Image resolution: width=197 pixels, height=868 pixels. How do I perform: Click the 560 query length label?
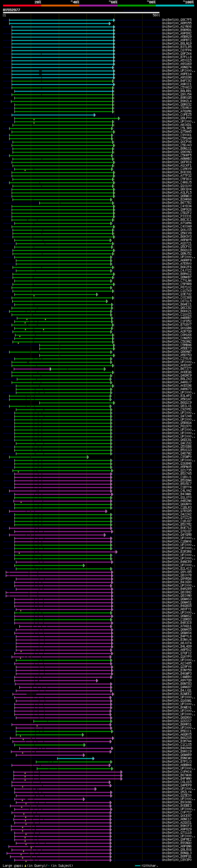[x=155, y=15]
